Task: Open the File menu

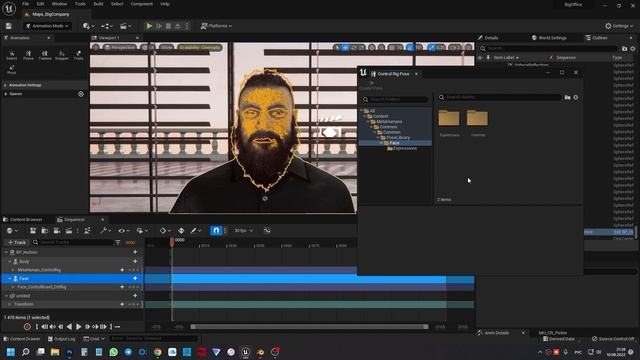Action: click(x=25, y=4)
